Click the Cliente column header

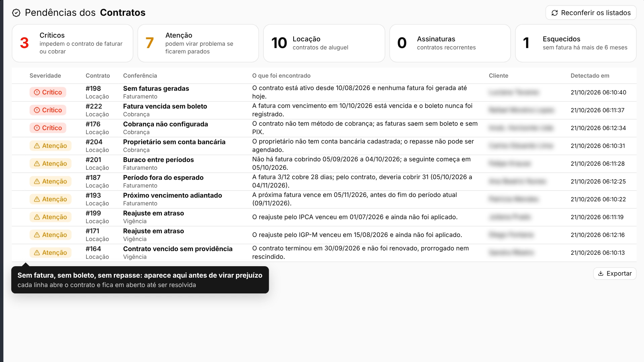tap(499, 76)
